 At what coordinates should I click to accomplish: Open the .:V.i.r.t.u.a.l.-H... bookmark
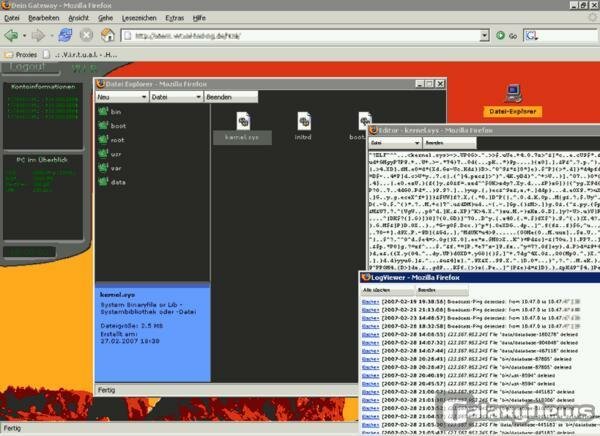coord(81,55)
